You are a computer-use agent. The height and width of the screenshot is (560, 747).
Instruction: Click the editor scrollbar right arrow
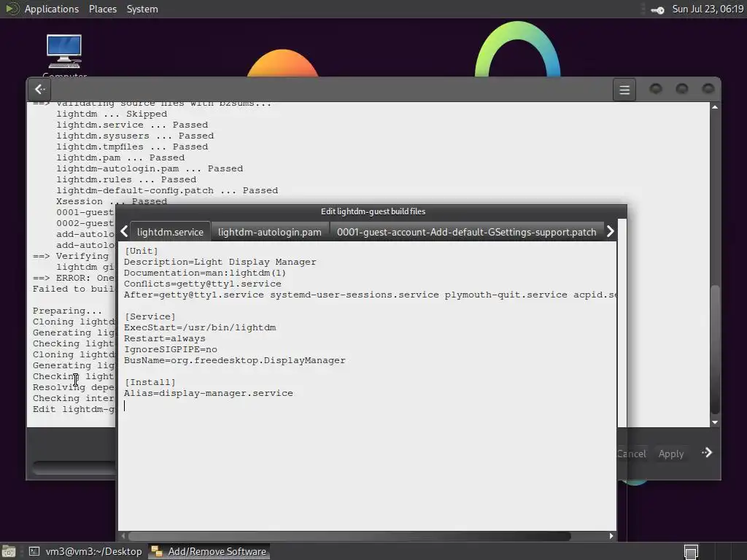pos(611,536)
